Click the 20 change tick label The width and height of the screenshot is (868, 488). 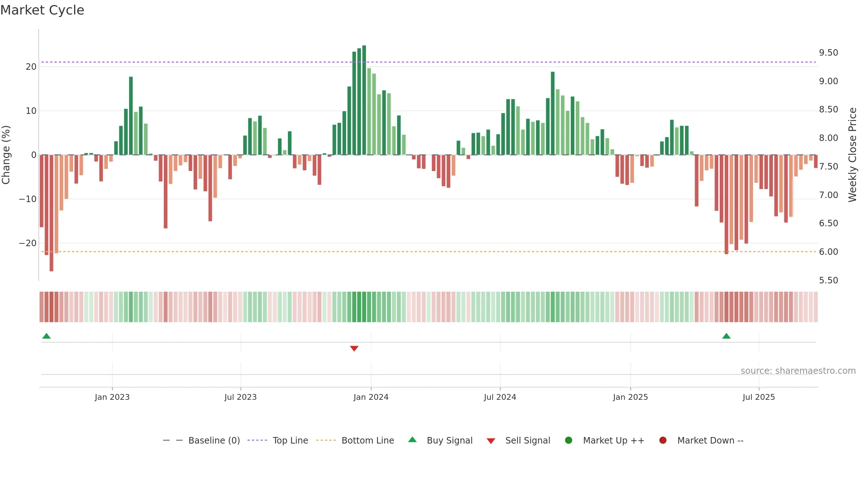click(31, 67)
